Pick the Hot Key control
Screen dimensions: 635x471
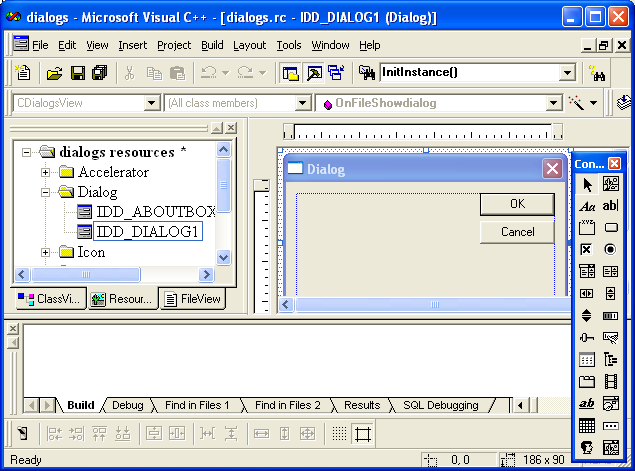611,337
